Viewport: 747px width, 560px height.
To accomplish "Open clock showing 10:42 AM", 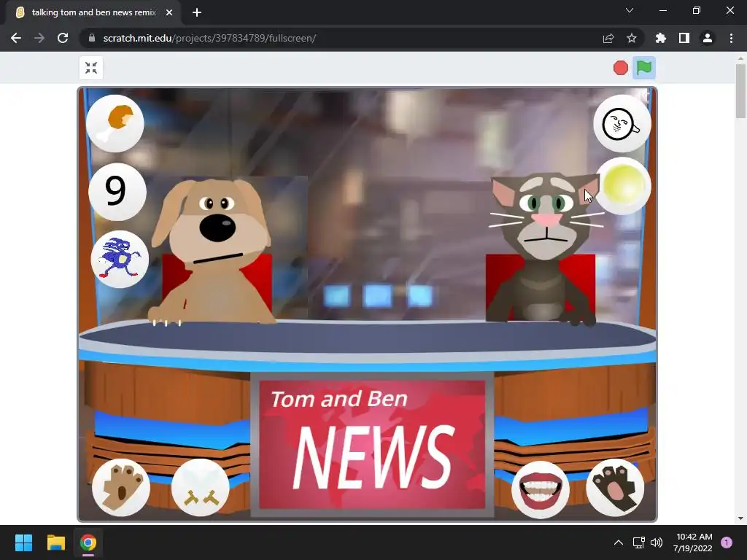I will point(693,542).
